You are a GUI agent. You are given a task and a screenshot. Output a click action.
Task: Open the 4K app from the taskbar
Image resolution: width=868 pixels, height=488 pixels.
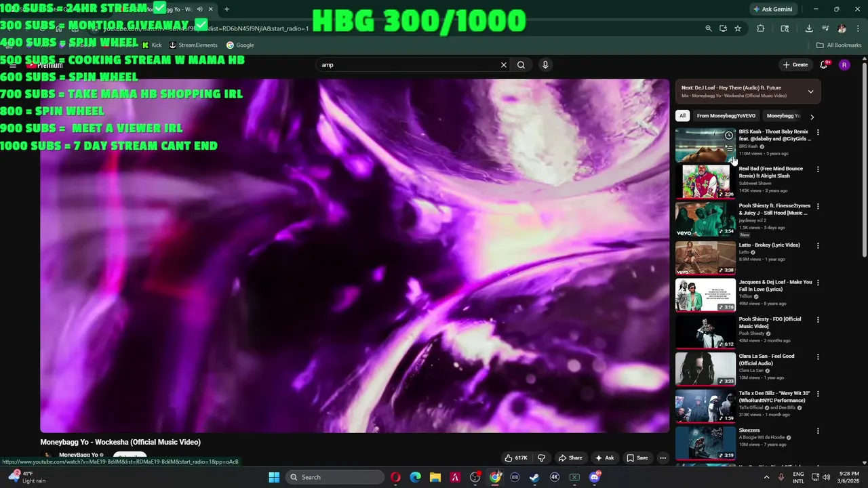[555, 477]
